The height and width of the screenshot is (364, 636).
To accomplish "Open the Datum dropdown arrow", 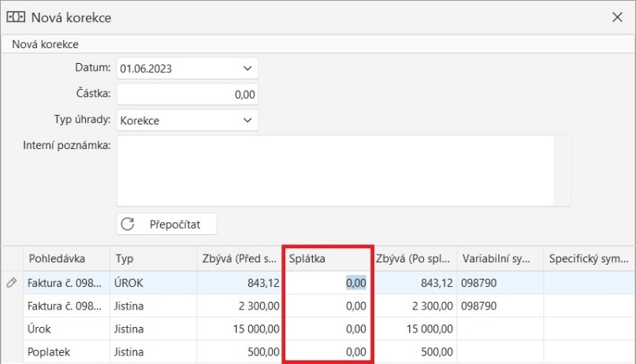I will 247,69.
